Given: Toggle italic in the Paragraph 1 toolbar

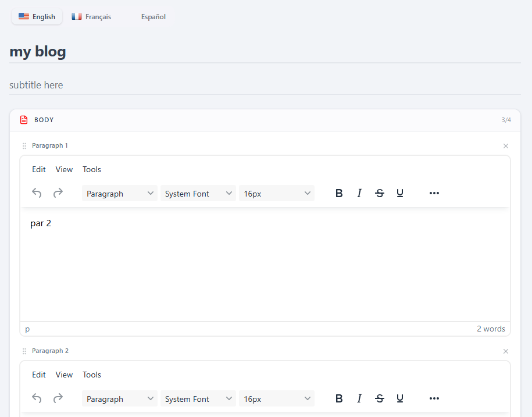Looking at the screenshot, I should click(x=359, y=193).
